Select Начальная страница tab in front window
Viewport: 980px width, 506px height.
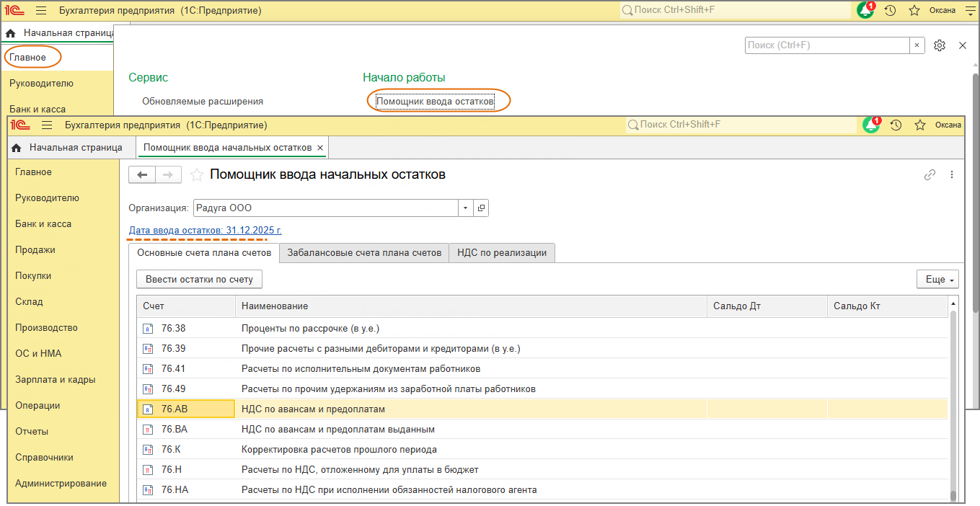[x=67, y=148]
